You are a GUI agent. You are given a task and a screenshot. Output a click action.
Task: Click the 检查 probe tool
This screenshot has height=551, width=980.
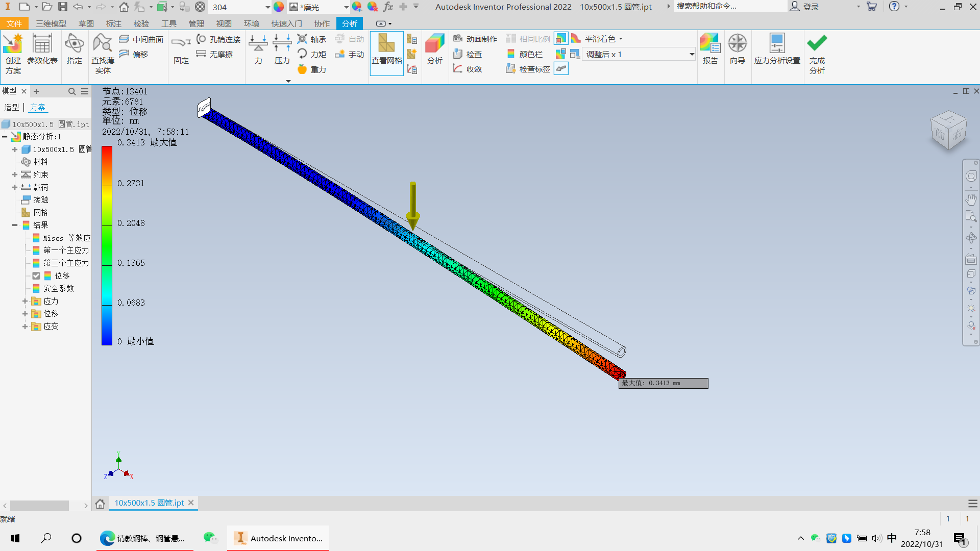click(x=468, y=54)
